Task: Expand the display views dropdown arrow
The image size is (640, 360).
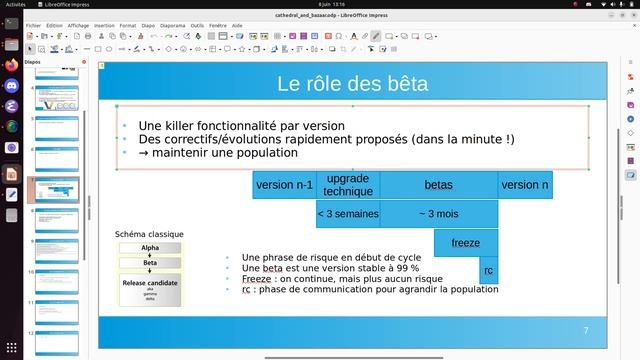Action: [x=232, y=36]
